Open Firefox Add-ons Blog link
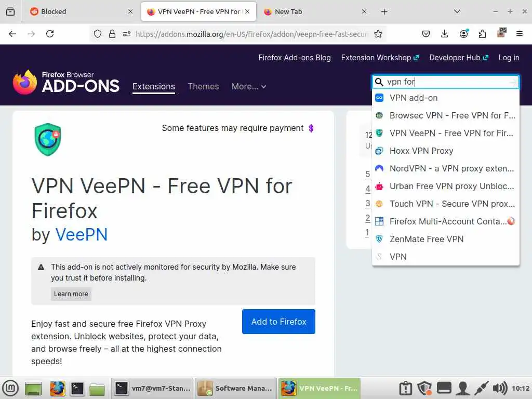The image size is (532, 399). point(295,58)
